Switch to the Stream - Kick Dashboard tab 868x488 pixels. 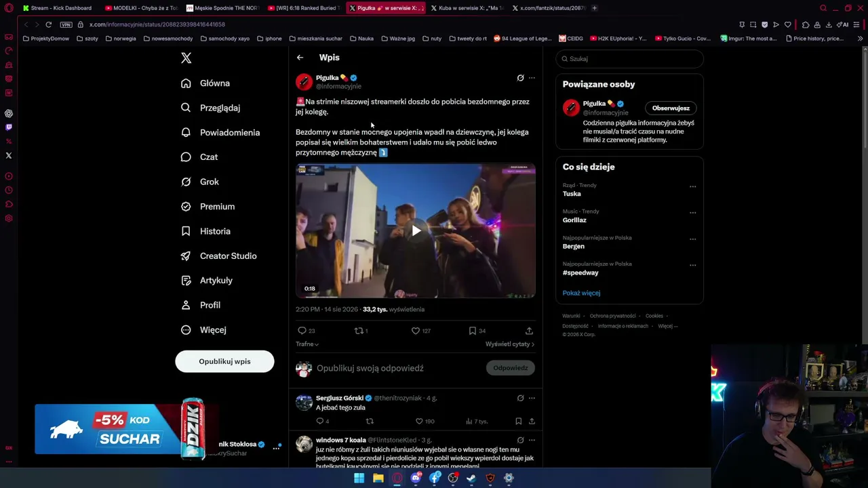58,8
